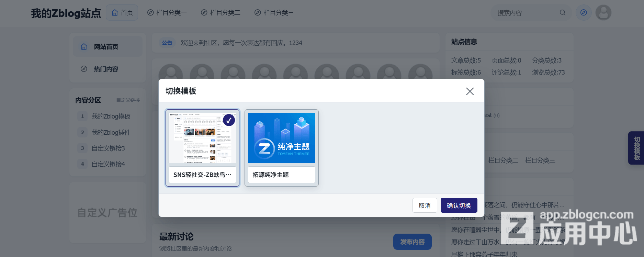Click 栏目分类二 in the right sidebar
The width and height of the screenshot is (644, 257).
tap(503, 160)
